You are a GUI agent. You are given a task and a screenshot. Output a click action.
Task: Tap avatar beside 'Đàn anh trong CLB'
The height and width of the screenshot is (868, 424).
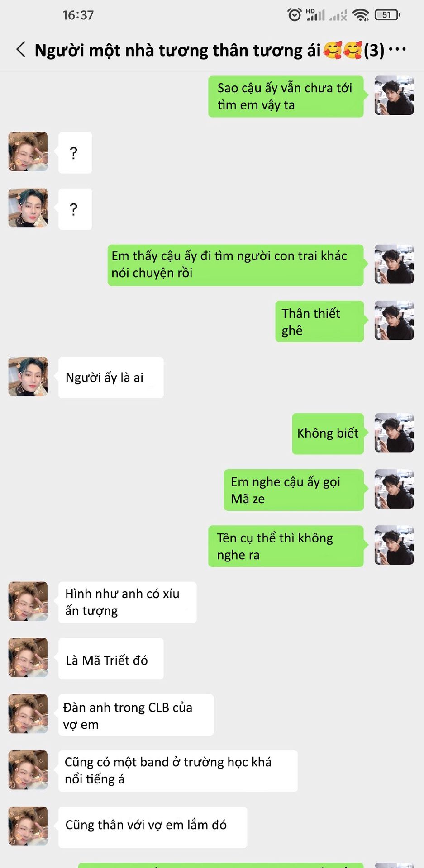(28, 714)
